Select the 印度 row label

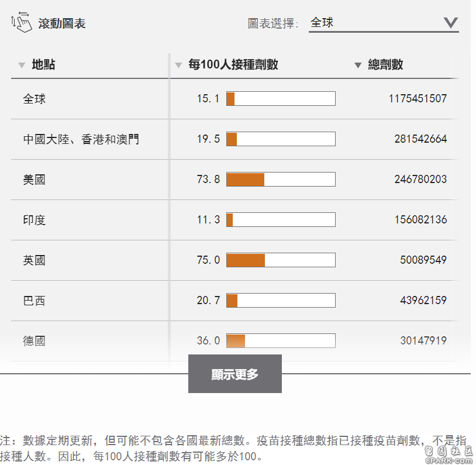(35, 220)
